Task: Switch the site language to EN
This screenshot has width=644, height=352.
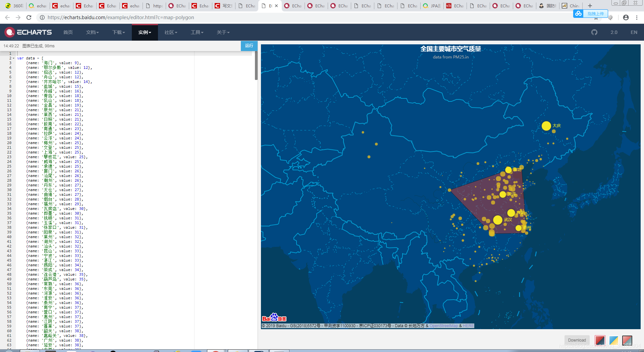Action: click(634, 32)
